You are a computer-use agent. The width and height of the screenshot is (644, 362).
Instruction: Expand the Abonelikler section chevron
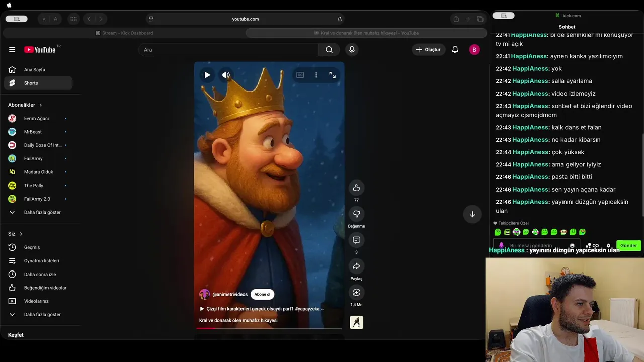41,105
